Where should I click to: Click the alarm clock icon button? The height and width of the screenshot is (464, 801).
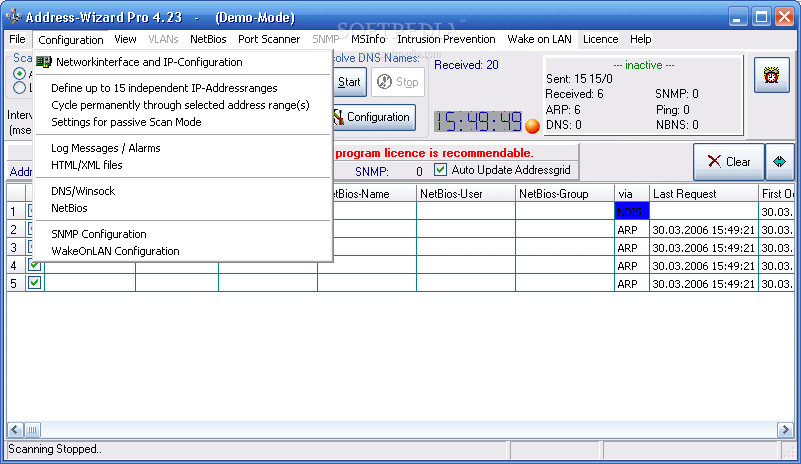pyautogui.click(x=771, y=75)
